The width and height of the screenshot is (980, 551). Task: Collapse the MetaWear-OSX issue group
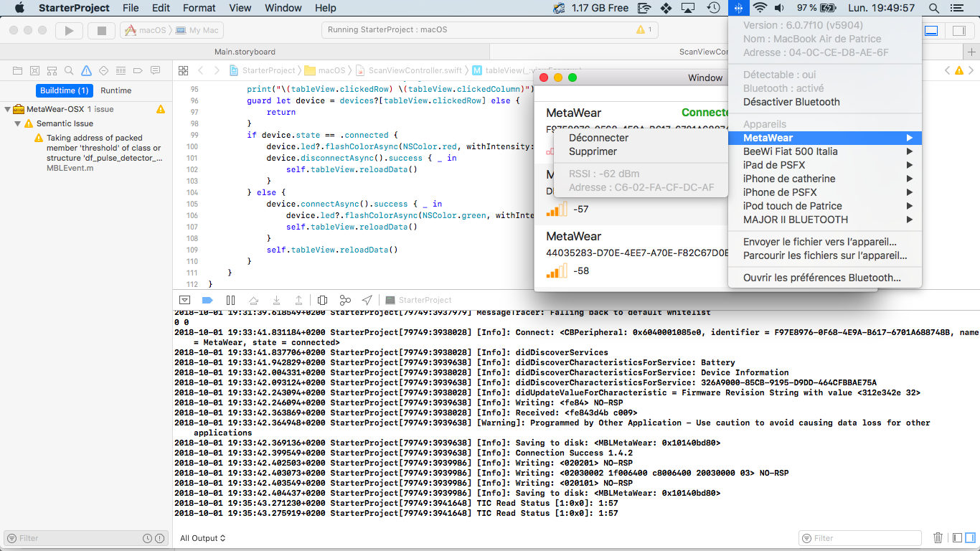(8, 110)
